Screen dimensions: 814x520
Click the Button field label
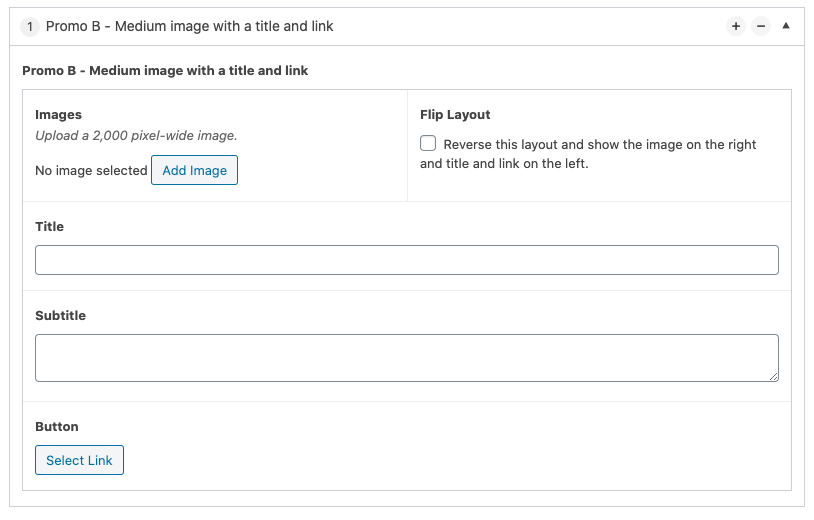(56, 427)
